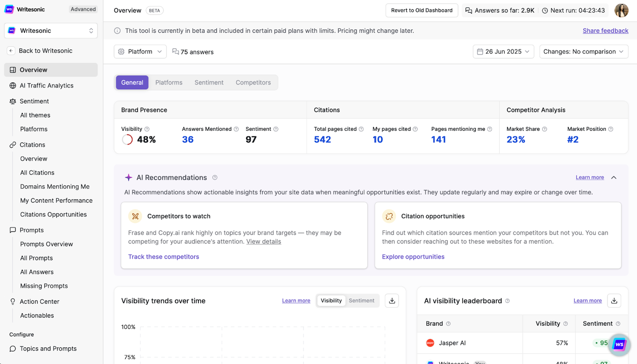
Task: Click the AI Recommendations sparkle icon
Action: tap(128, 178)
